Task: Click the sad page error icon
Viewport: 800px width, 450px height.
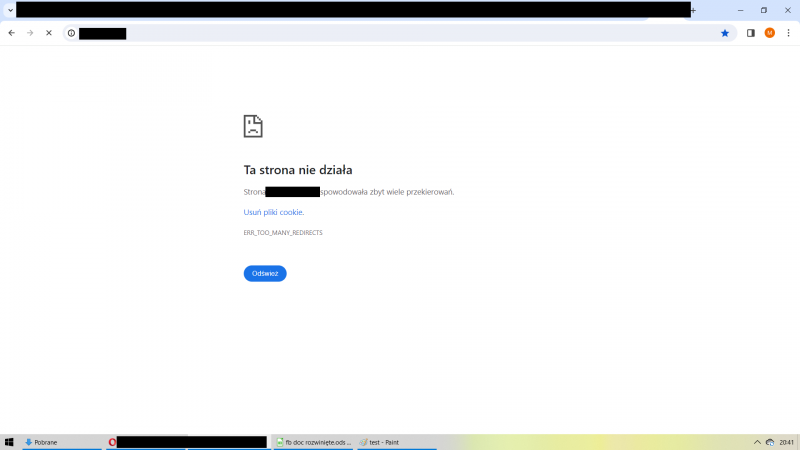Action: [x=253, y=126]
